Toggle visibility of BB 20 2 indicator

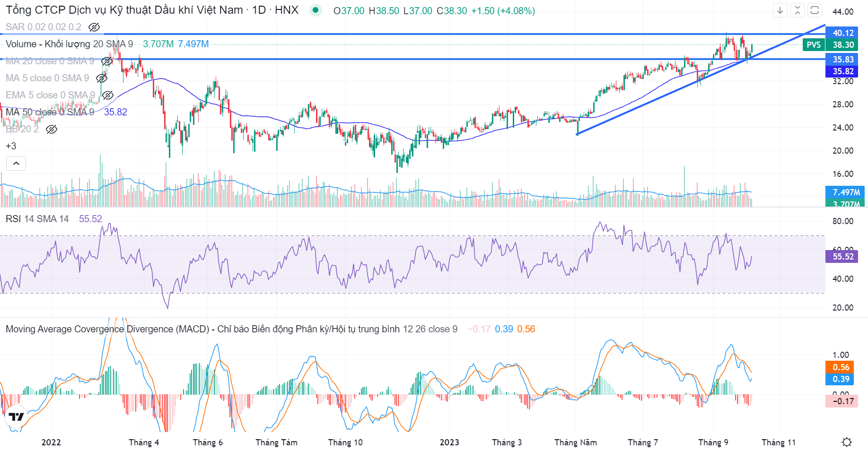[52, 129]
